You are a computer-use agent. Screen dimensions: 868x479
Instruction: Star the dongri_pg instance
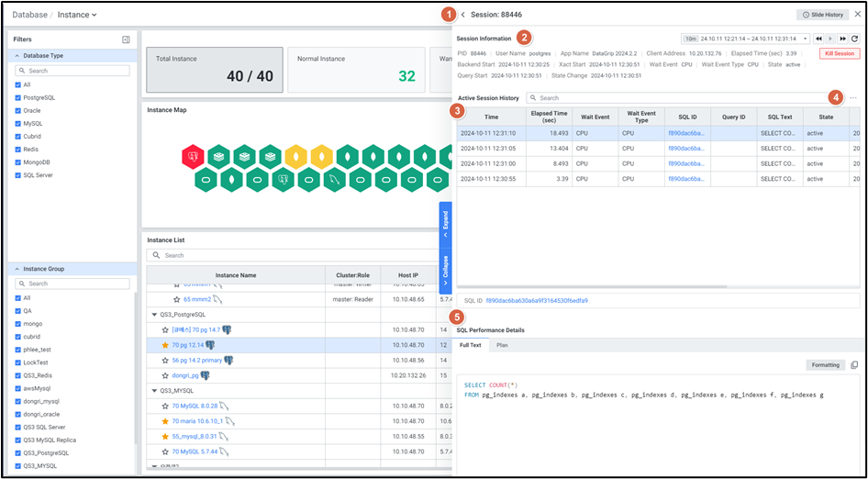tap(166, 375)
